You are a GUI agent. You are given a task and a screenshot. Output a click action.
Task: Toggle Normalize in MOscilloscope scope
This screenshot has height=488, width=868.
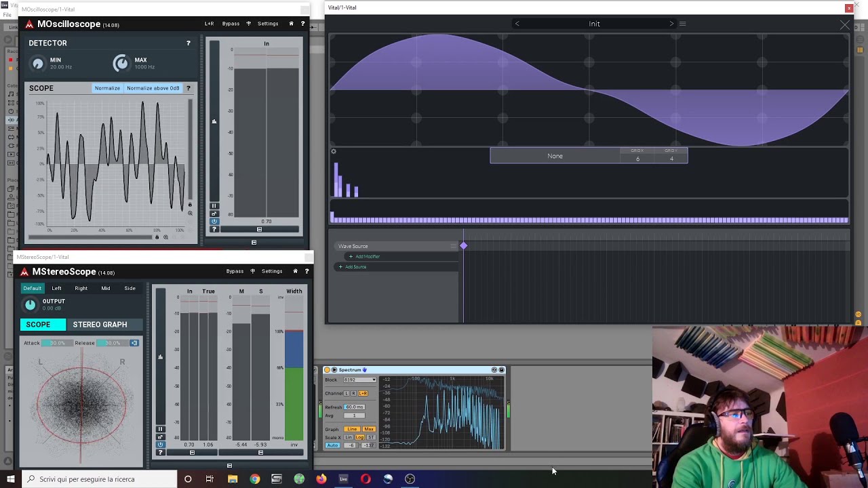pos(107,88)
